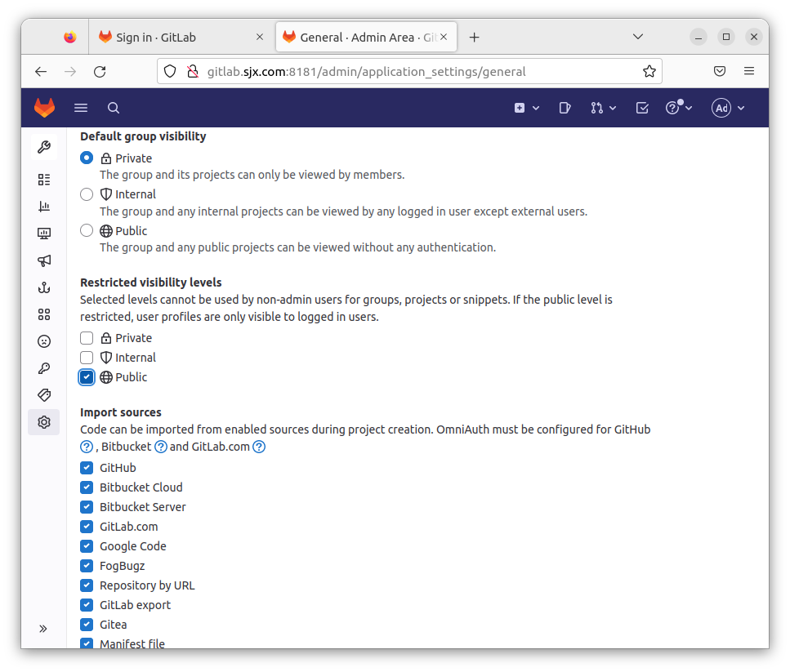Click the help icon next to GitLab.com
Viewport: 790px width, 672px height.
(x=259, y=447)
